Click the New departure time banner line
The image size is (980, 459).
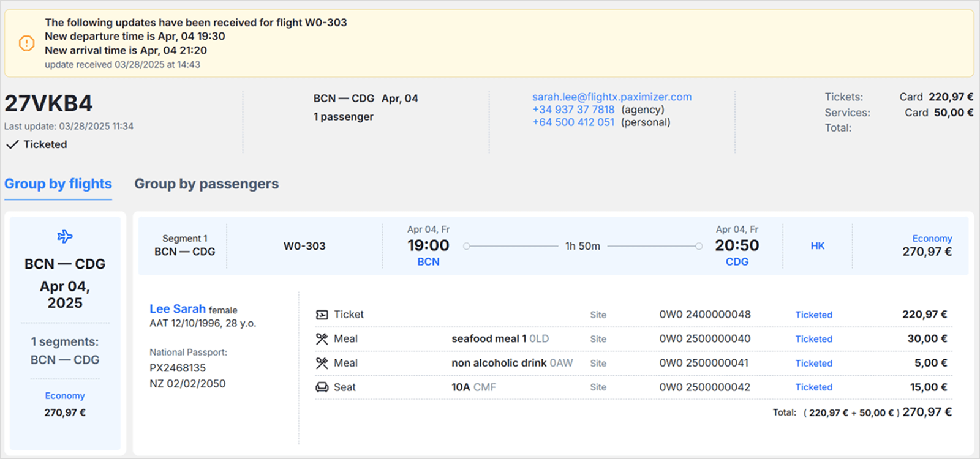135,36
